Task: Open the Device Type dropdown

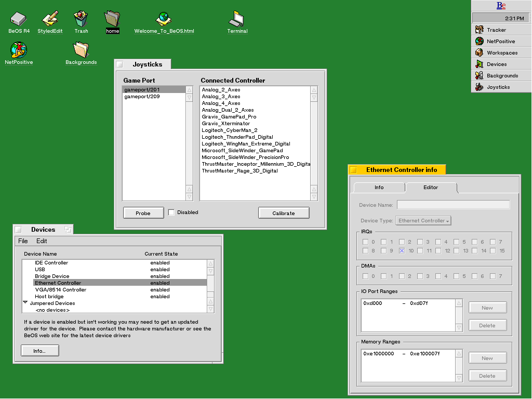Action: [423, 220]
